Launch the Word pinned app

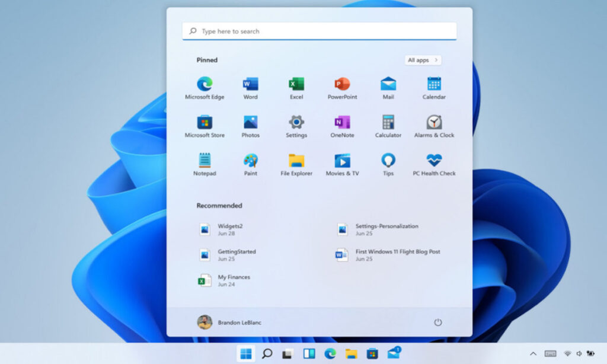(x=250, y=84)
